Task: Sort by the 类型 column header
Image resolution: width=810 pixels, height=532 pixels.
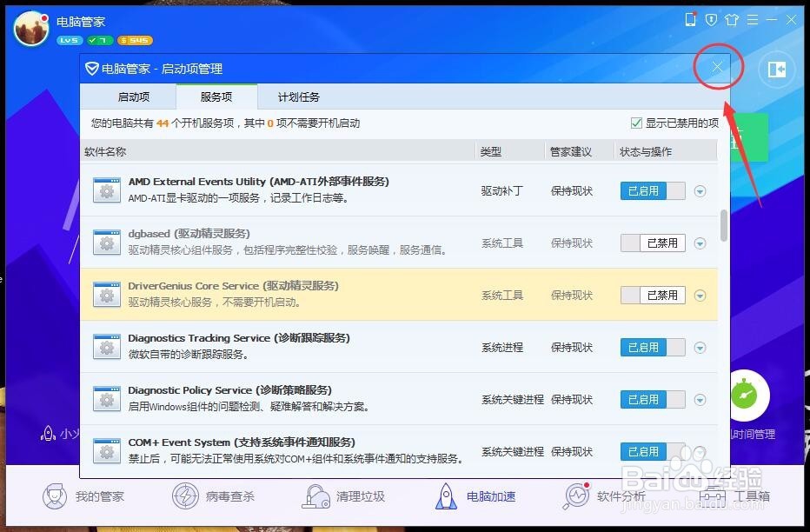Action: pos(491,152)
